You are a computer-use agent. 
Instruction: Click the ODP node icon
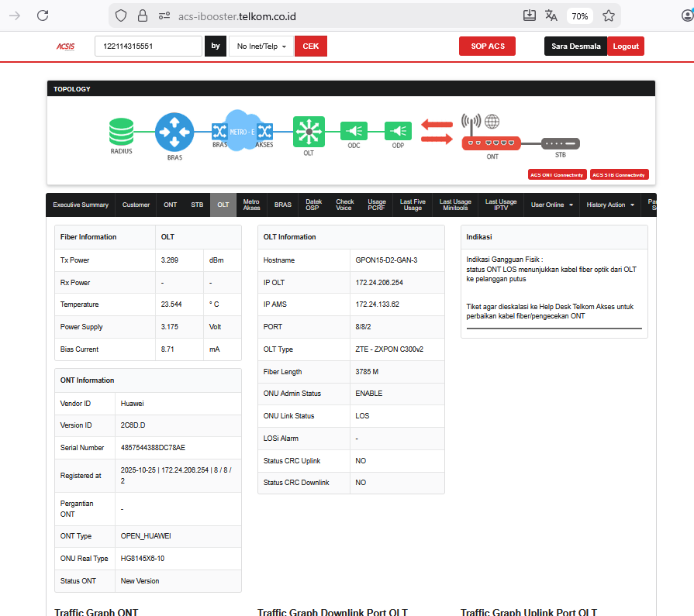[398, 131]
